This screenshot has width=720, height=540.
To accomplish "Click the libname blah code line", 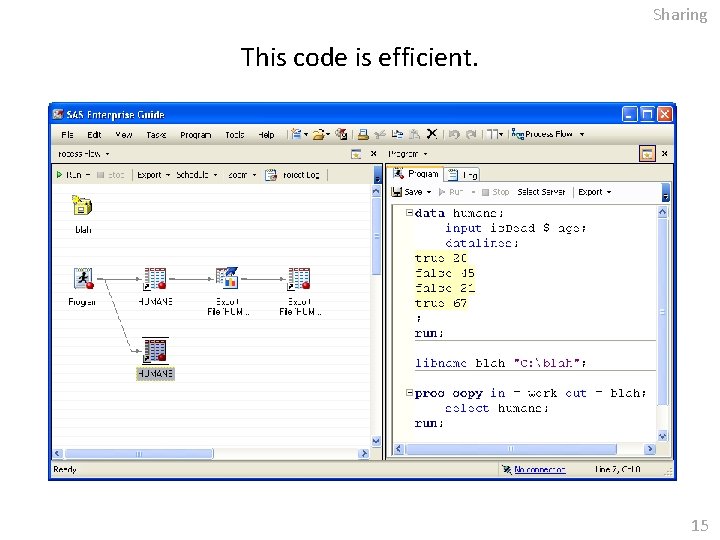I will (x=501, y=363).
